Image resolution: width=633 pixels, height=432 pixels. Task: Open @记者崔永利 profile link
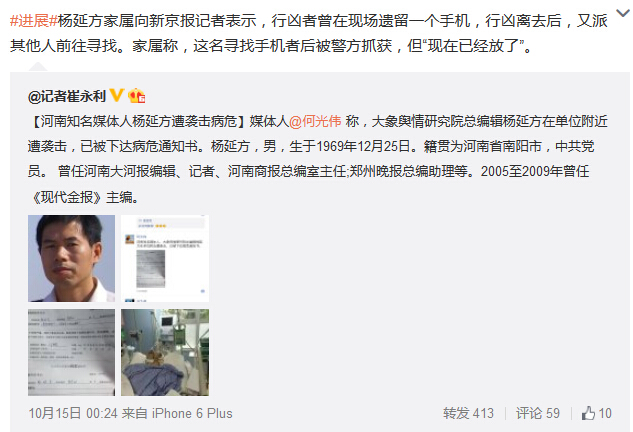[x=67, y=96]
